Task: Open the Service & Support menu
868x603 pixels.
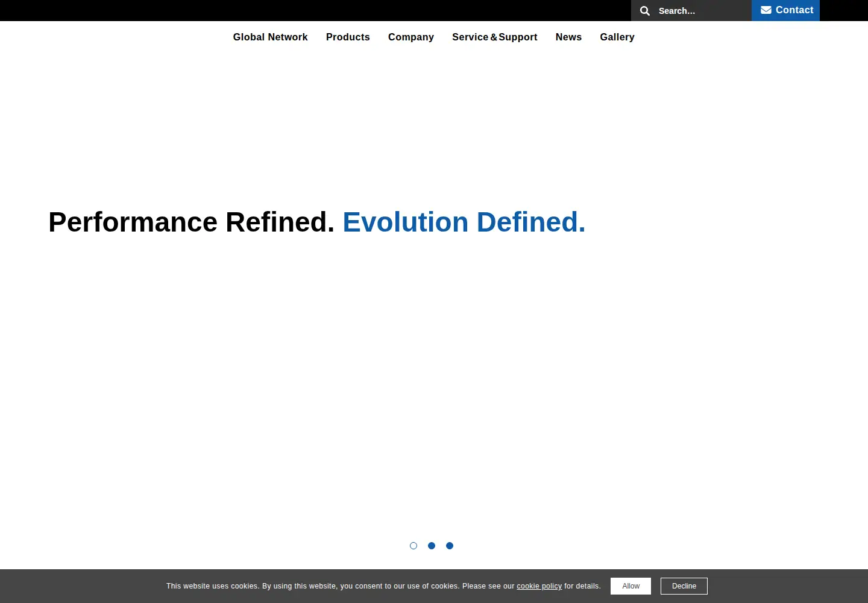Action: point(495,37)
